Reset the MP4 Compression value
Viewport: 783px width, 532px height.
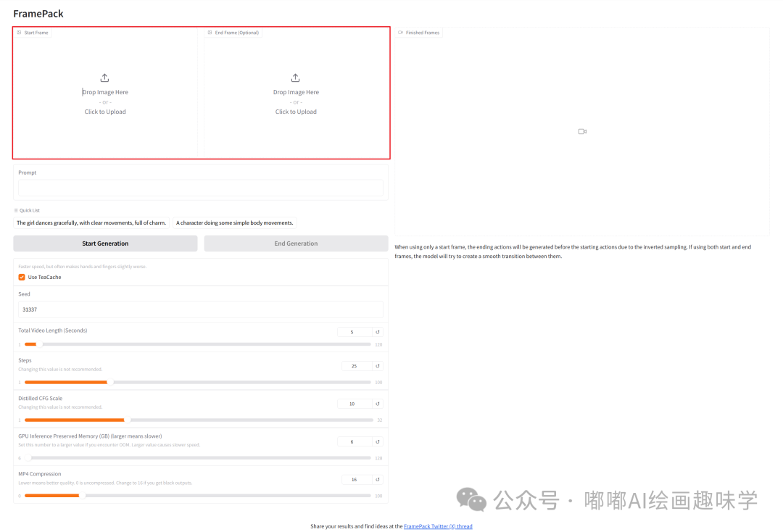click(378, 480)
